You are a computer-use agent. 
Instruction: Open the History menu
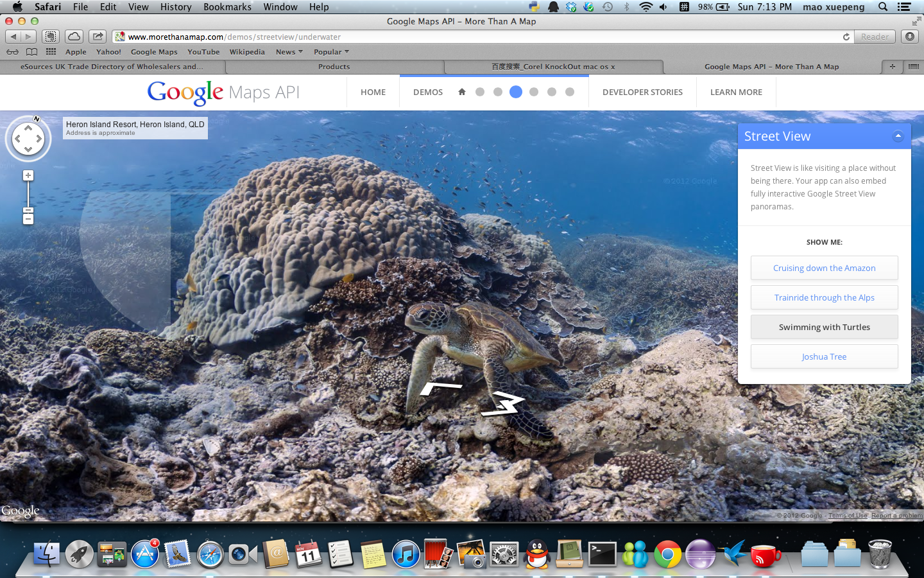[176, 7]
